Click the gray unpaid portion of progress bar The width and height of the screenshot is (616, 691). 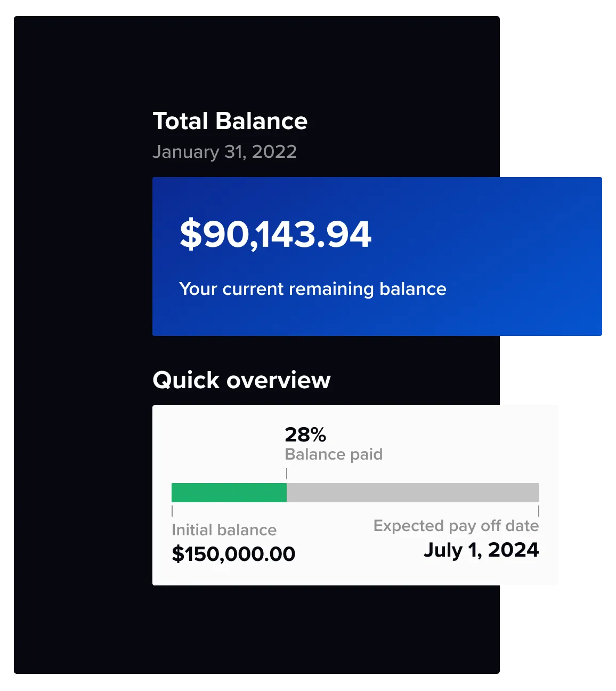coord(413,493)
